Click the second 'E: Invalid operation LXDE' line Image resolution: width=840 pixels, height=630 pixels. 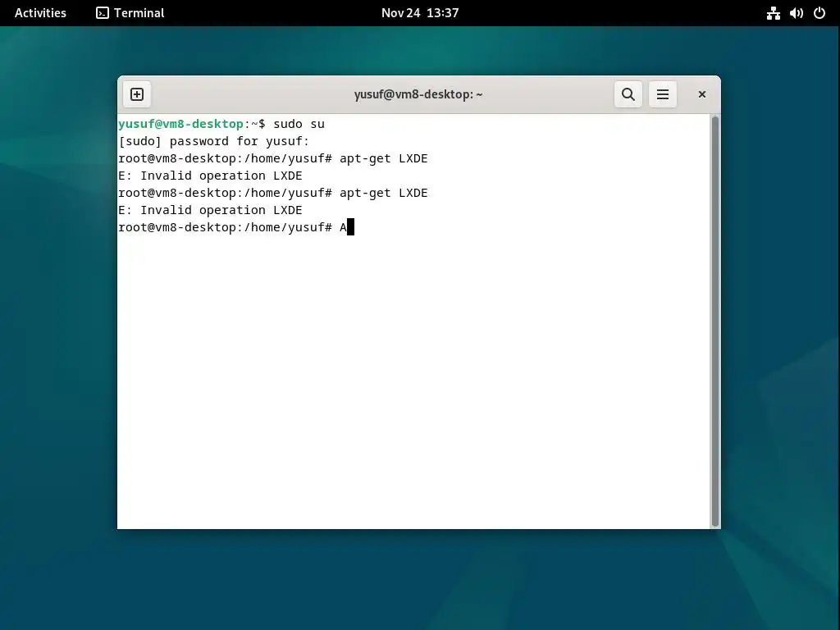coord(210,210)
